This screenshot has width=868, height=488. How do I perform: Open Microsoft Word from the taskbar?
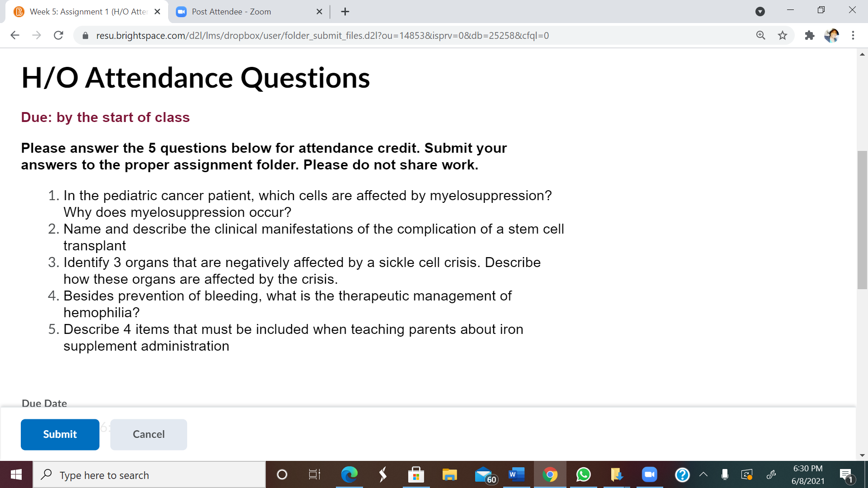point(516,474)
